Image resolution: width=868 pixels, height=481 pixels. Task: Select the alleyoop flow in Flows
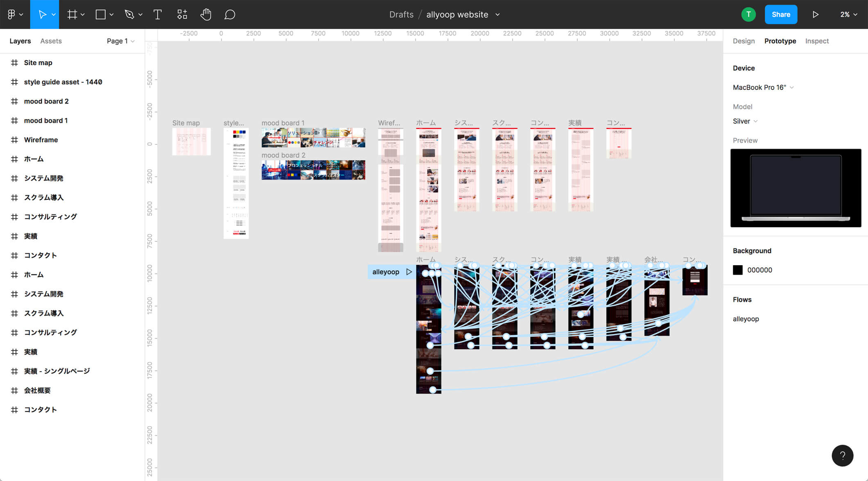[746, 319]
